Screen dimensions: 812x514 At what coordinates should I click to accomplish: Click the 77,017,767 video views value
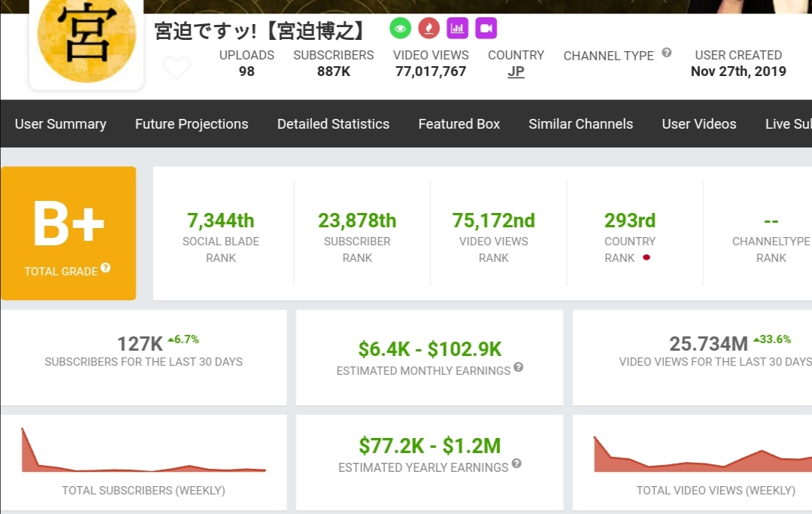point(431,71)
